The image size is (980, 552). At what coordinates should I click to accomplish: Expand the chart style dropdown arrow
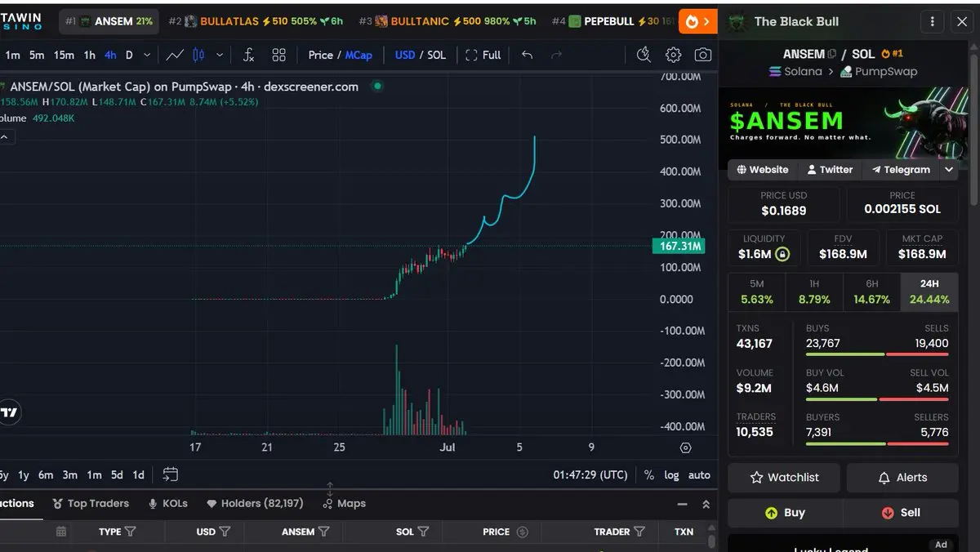pyautogui.click(x=220, y=55)
